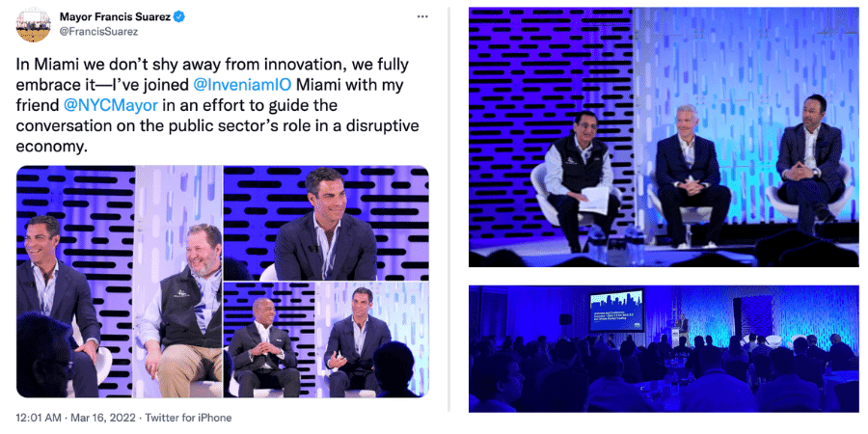Image resolution: width=868 pixels, height=434 pixels.
Task: Click the Twitter for iPhone source label
Action: pyautogui.click(x=189, y=418)
